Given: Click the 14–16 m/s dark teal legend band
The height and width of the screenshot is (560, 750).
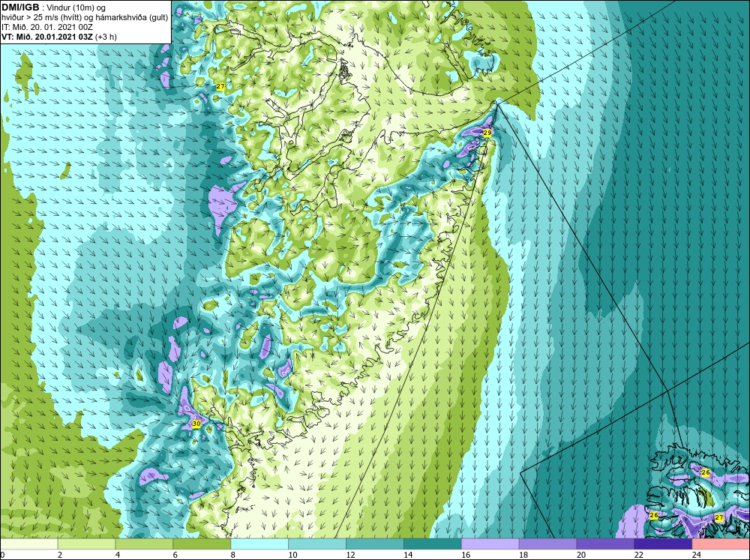Looking at the screenshot, I should (x=433, y=544).
